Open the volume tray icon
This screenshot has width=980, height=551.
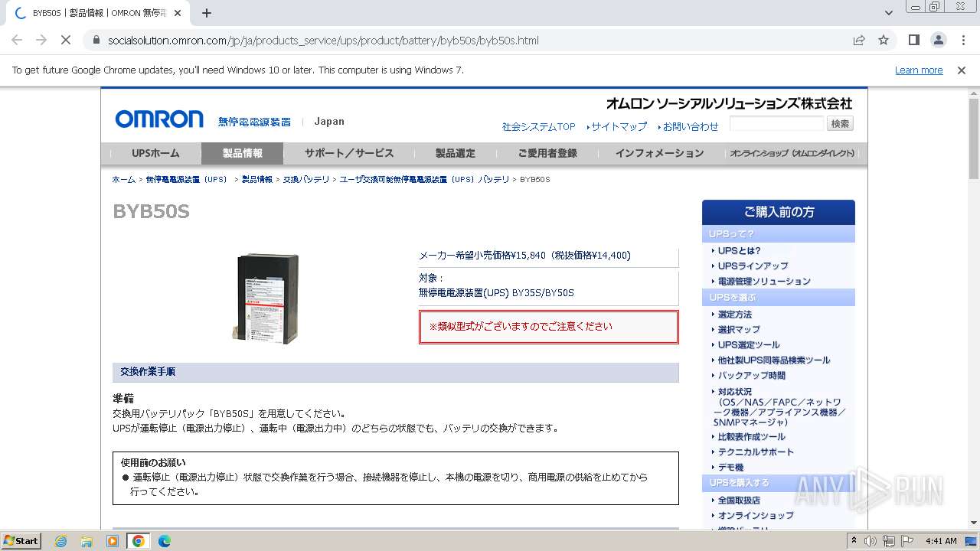tap(871, 540)
